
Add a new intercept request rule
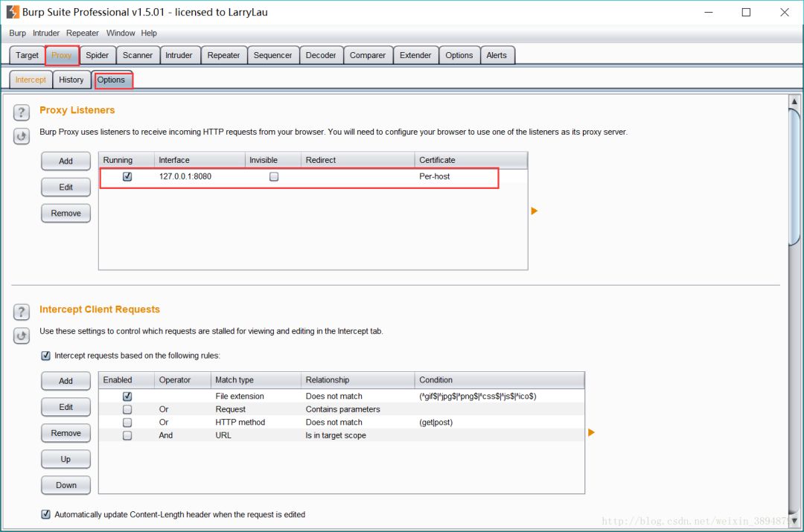(x=66, y=381)
